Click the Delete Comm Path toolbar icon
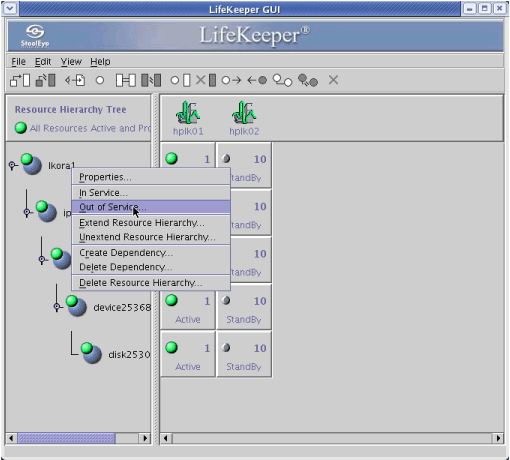The image size is (510, 460). (151, 80)
